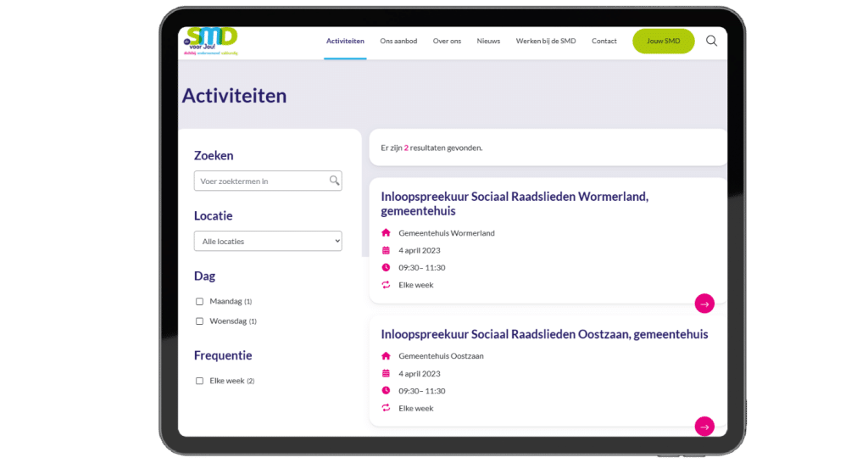
Task: Enable the Elke week frequency checkbox
Action: [x=199, y=381]
